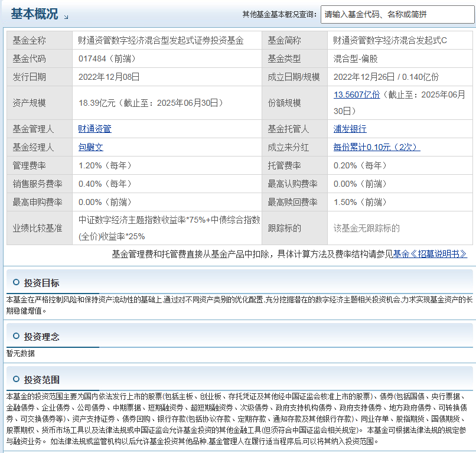The image size is (476, 453).
Task: Click the 业绩比较基准 row label
Action: click(37, 228)
